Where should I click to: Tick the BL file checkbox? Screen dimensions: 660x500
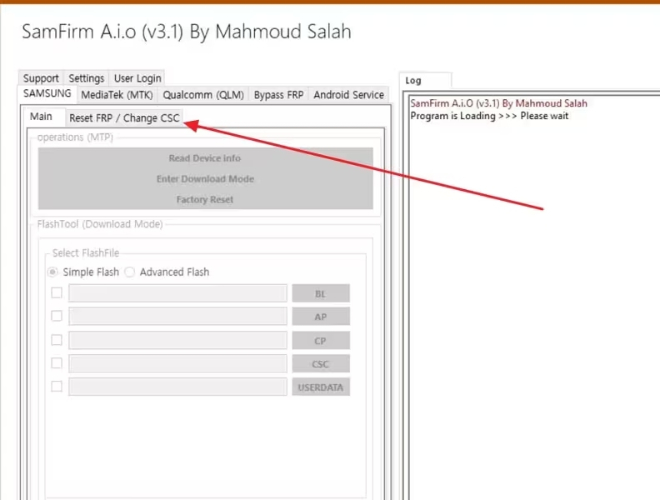pos(56,293)
